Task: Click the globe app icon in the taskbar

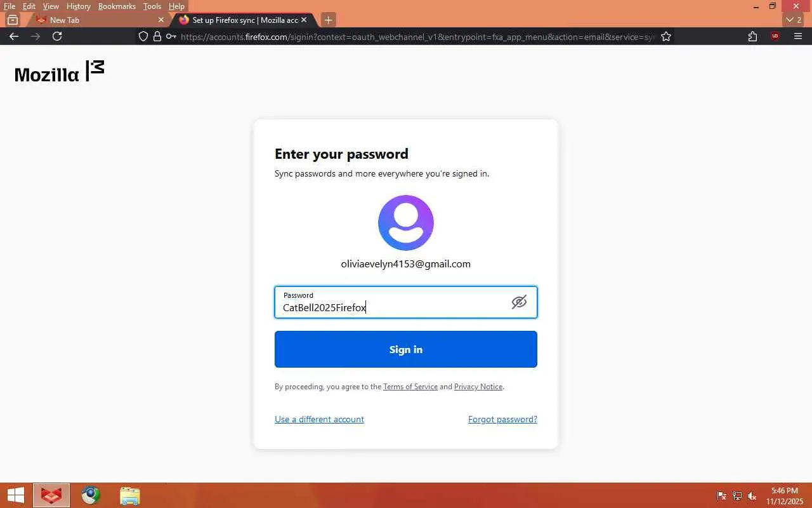Action: (x=91, y=495)
